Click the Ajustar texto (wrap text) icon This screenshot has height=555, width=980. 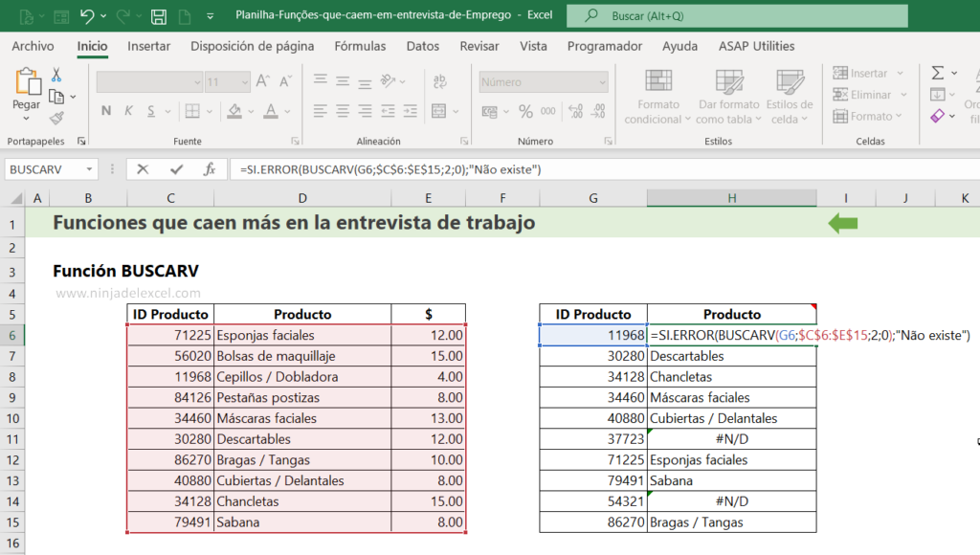click(x=439, y=80)
